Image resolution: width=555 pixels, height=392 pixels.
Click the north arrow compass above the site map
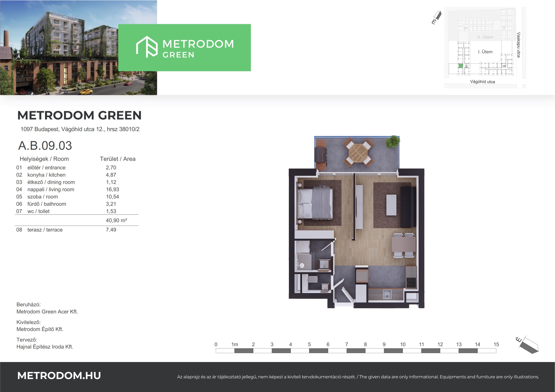pyautogui.click(x=437, y=18)
